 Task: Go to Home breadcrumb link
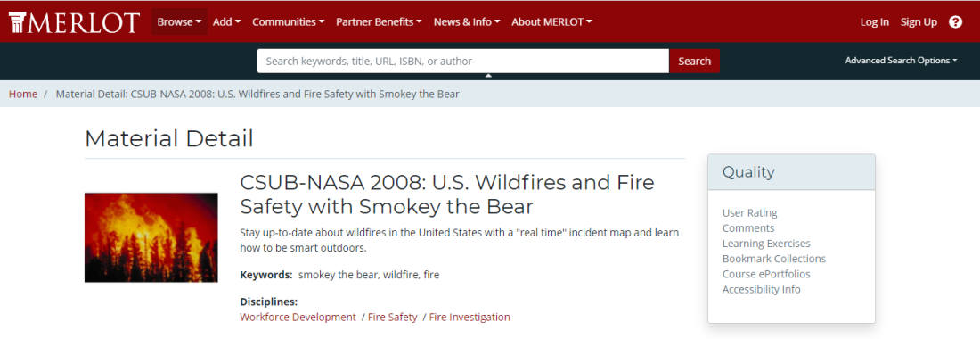coord(23,95)
